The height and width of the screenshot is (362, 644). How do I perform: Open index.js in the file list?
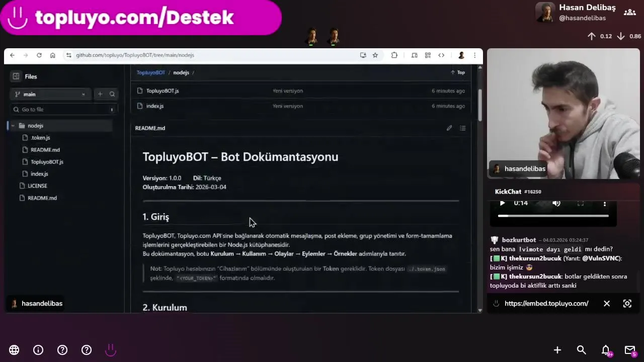tap(155, 106)
